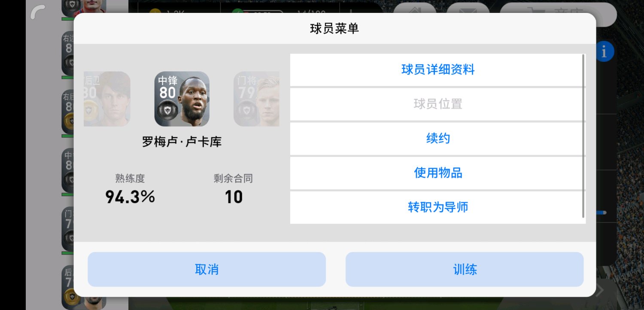Switch to the faded defender card rated 80
Screen dimensions: 644x310
tap(107, 99)
